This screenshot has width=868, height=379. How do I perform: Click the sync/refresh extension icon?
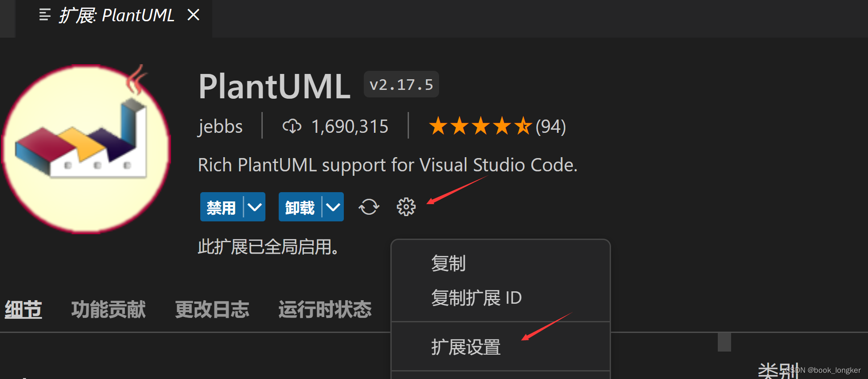(x=369, y=207)
